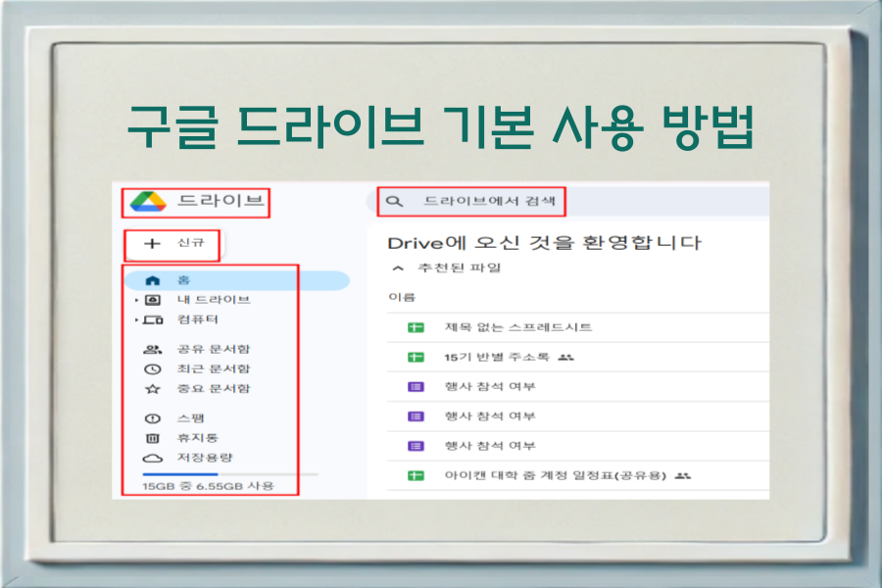Click the search magnifier icon
The image size is (882, 588).
click(x=394, y=201)
